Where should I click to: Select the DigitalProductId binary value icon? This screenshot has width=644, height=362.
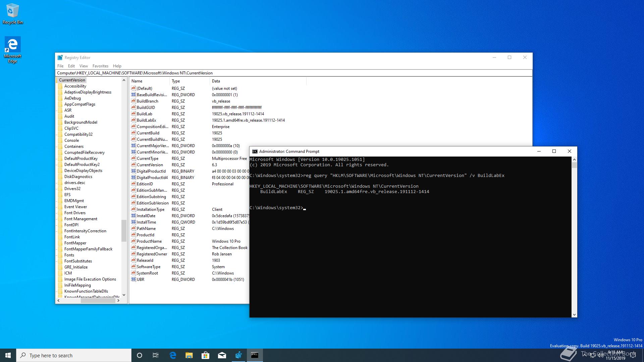pyautogui.click(x=133, y=171)
